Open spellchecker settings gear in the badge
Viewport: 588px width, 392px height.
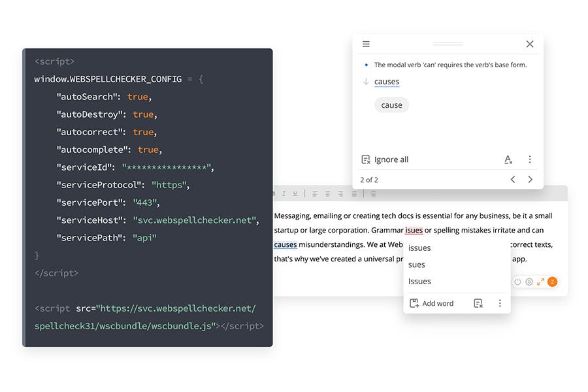[x=529, y=282]
